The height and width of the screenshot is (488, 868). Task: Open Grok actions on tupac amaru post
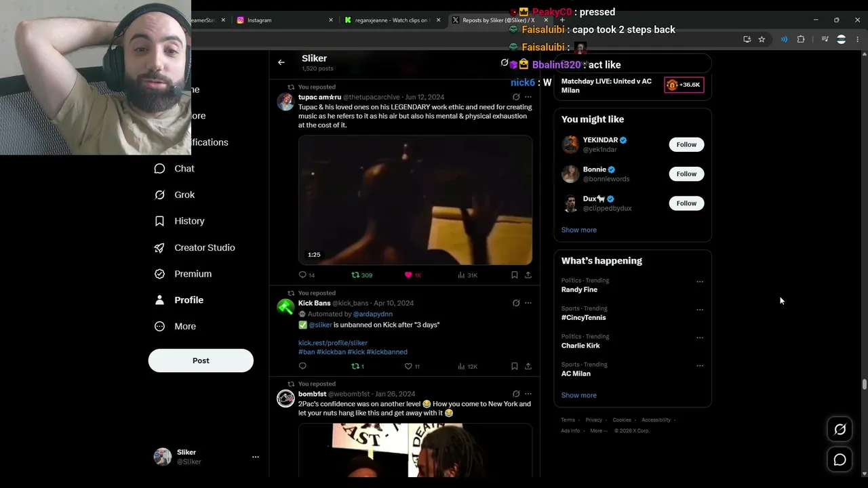point(516,97)
